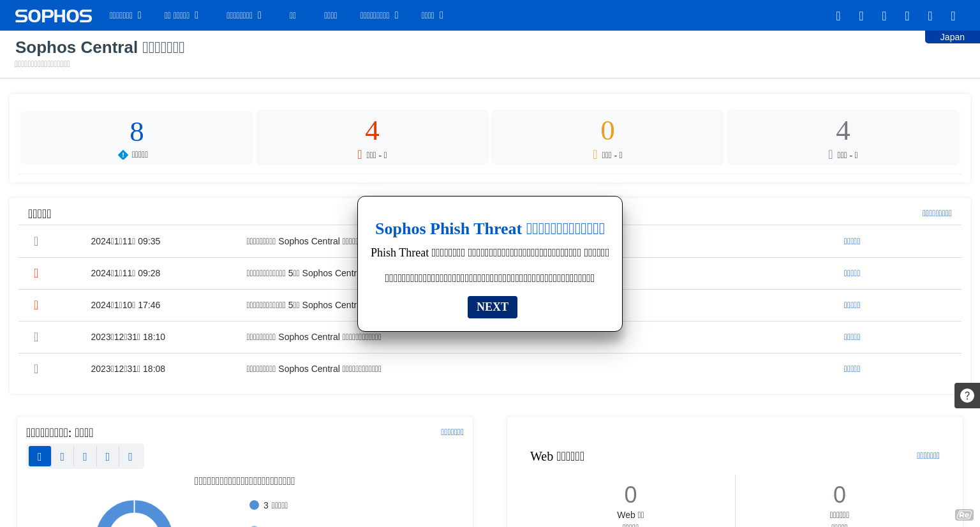This screenshot has width=980, height=527.
Task: Toggle the fourth filter button in the computers panel
Action: (107, 456)
